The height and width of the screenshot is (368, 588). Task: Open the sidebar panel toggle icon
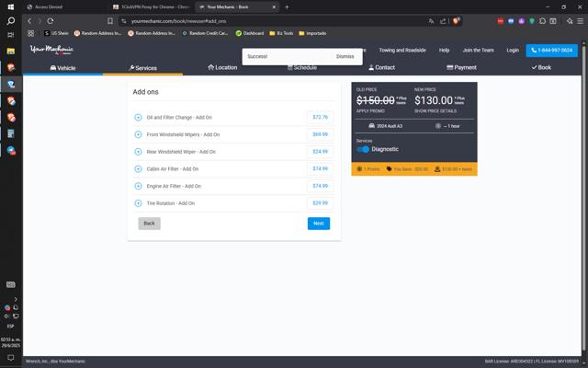[x=553, y=21]
